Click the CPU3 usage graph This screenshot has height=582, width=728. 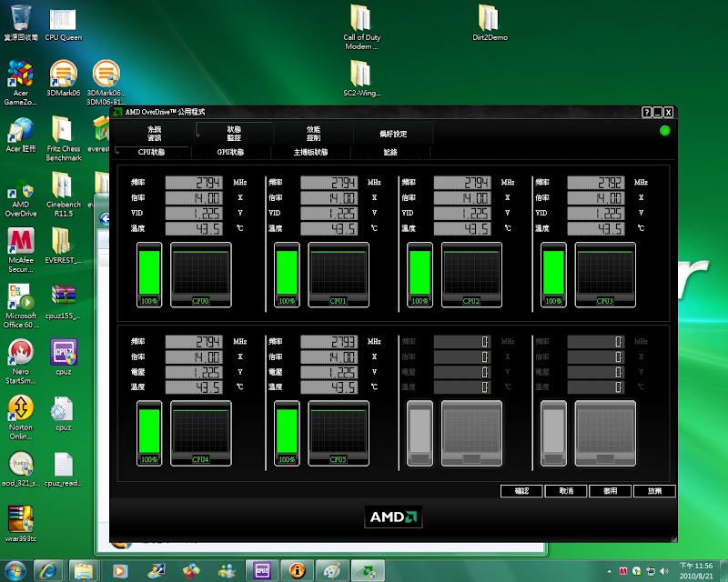click(x=605, y=275)
